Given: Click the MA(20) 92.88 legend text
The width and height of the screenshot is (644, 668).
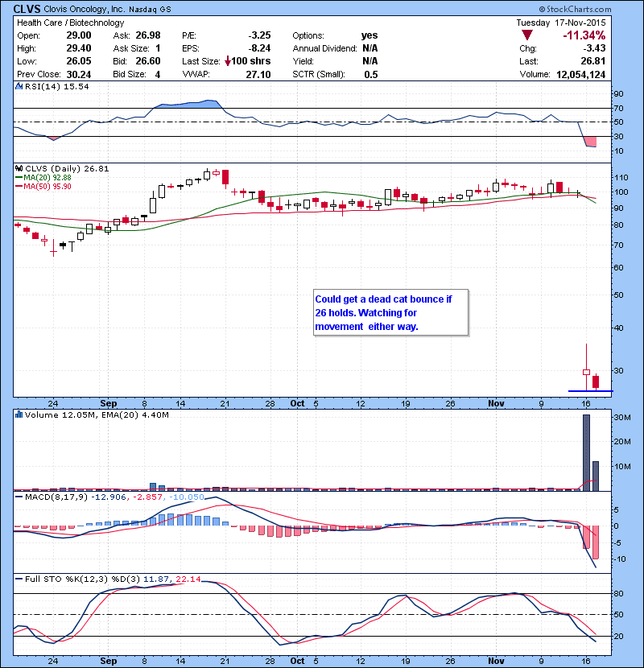Looking at the screenshot, I should pyautogui.click(x=47, y=178).
